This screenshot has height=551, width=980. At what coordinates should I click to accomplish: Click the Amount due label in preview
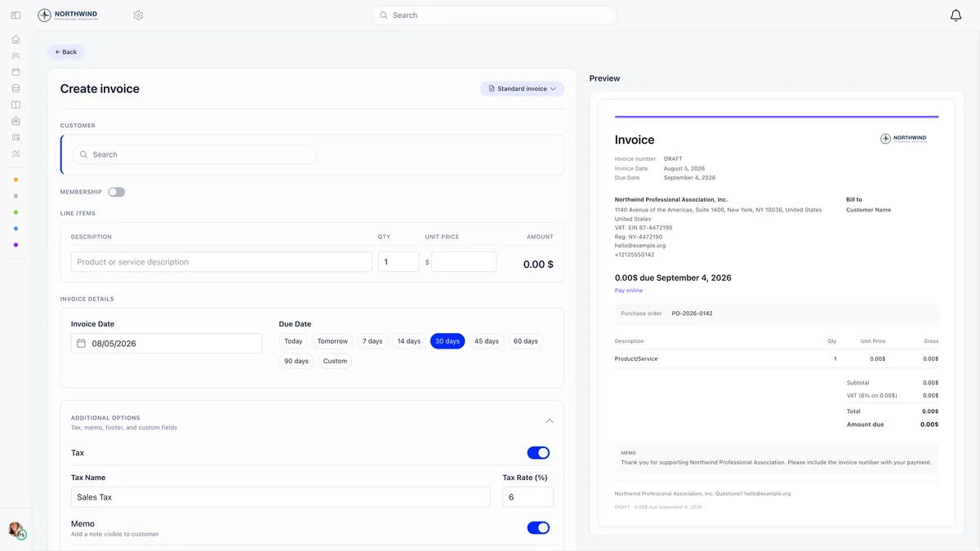[865, 424]
